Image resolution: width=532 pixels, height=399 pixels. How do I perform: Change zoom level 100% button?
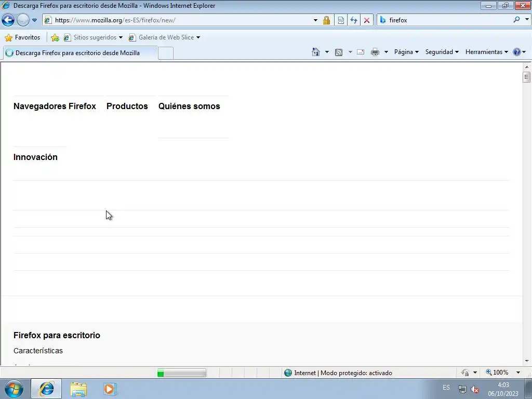click(x=497, y=373)
